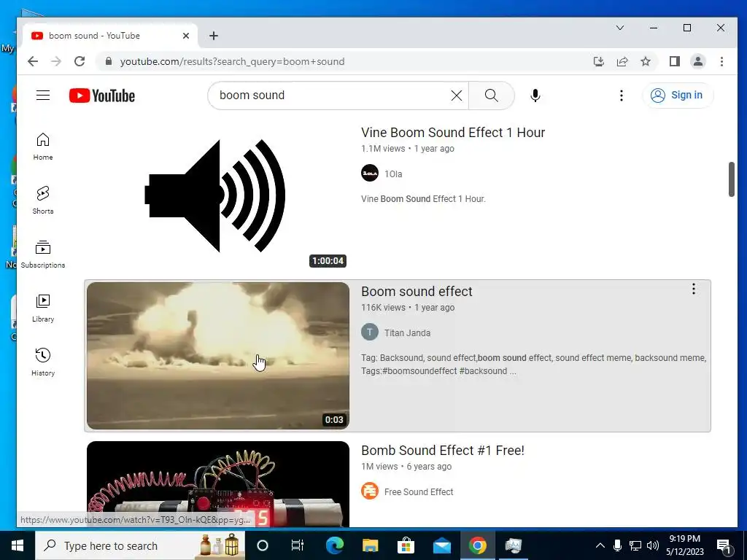The image size is (747, 560).
Task: Open the tab search dropdown arrow
Action: point(620,28)
